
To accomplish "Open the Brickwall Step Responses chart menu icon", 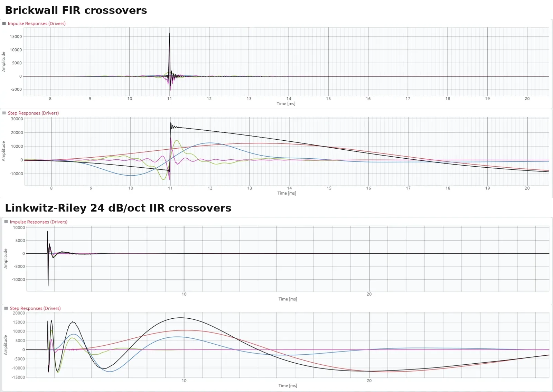I will pyautogui.click(x=4, y=113).
